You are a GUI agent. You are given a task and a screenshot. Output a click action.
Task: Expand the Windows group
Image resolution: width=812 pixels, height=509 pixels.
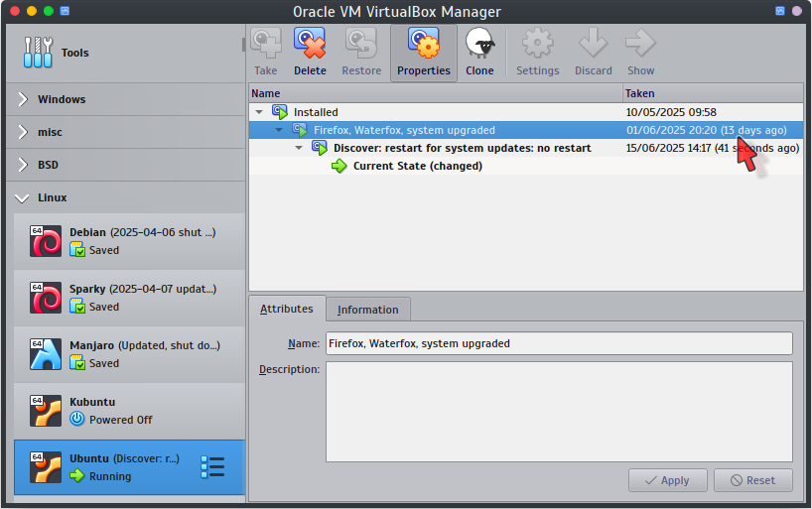click(x=22, y=99)
